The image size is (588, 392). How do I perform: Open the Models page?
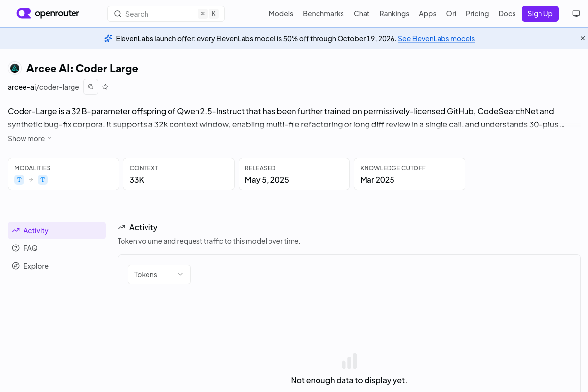click(281, 14)
